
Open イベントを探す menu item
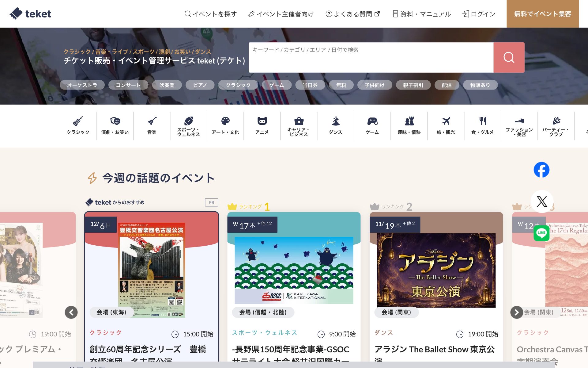[211, 14]
